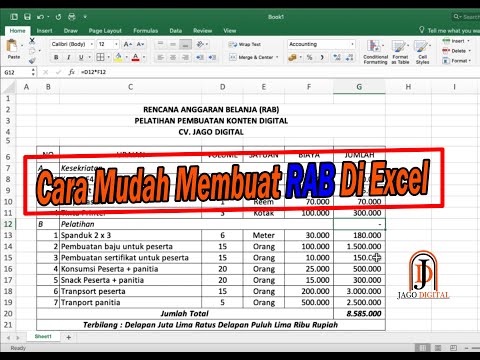Toggle Top Align
This screenshot has height=360, width=480.
[x=160, y=44]
